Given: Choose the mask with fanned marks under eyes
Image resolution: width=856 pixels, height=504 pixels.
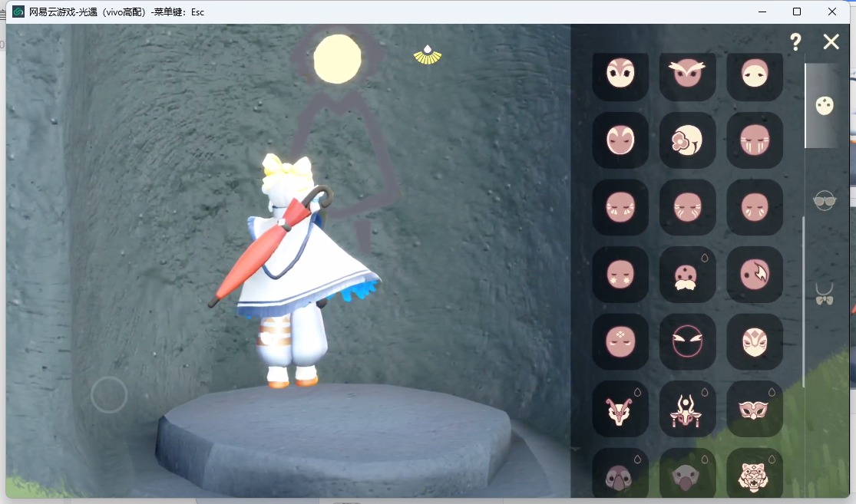Looking at the screenshot, I should (x=621, y=207).
